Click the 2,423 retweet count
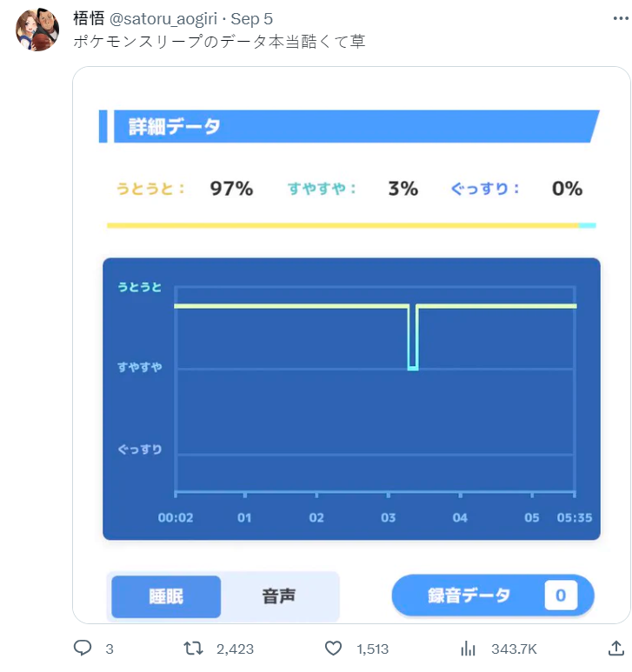632x672 pixels. pyautogui.click(x=235, y=649)
